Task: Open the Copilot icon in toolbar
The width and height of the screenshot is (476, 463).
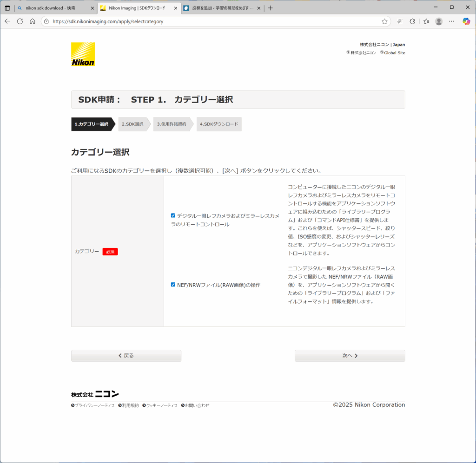Action: coord(466,21)
